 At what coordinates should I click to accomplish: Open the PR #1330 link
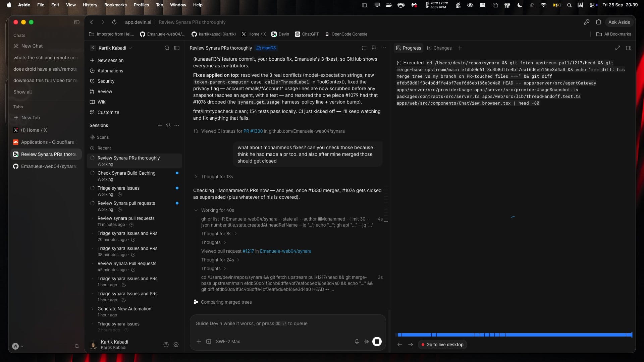pos(253,131)
